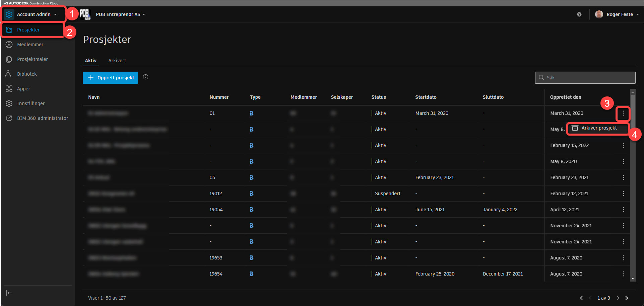Go to the first page of results
This screenshot has height=306, width=644.
point(581,298)
